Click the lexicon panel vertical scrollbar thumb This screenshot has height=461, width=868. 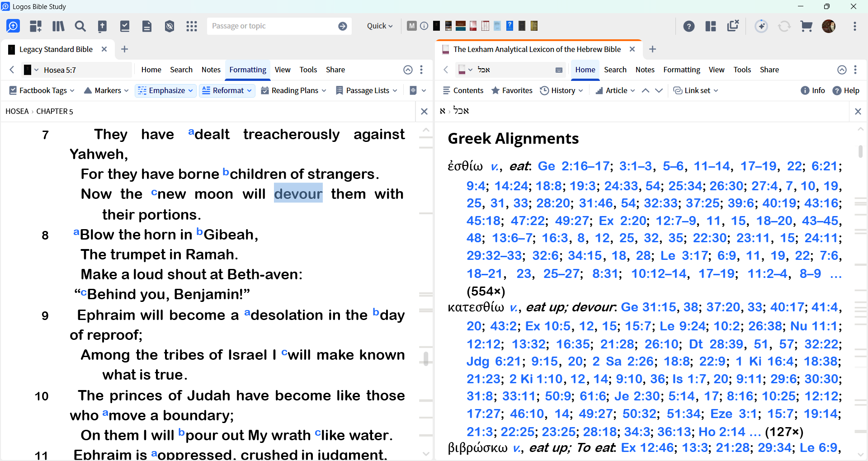pos(860,151)
